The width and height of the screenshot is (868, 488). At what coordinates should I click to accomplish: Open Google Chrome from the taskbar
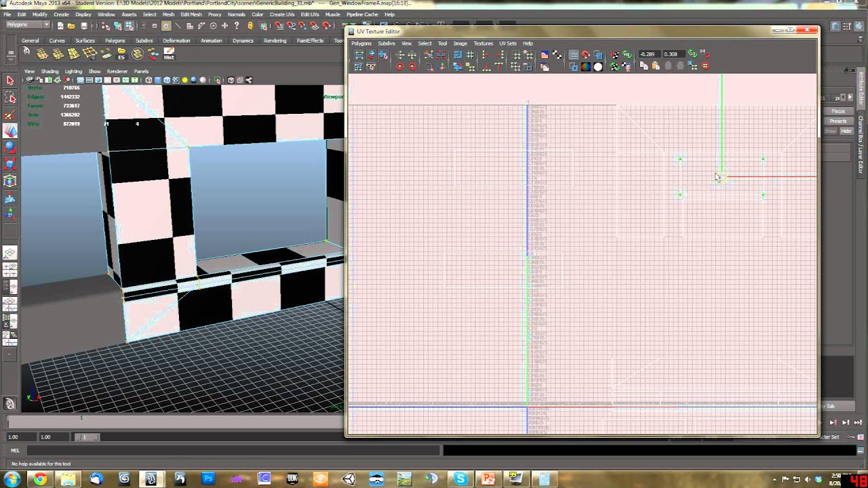(40, 479)
